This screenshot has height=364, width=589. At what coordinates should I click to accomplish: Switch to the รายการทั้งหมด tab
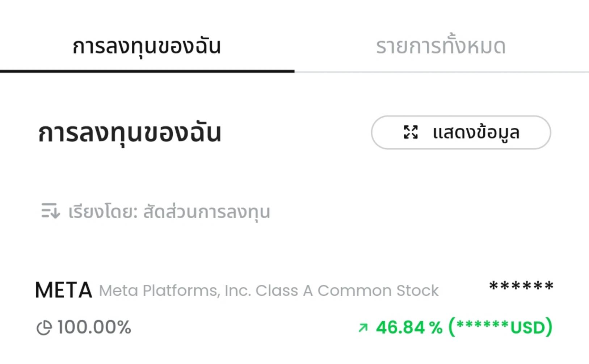point(441,46)
